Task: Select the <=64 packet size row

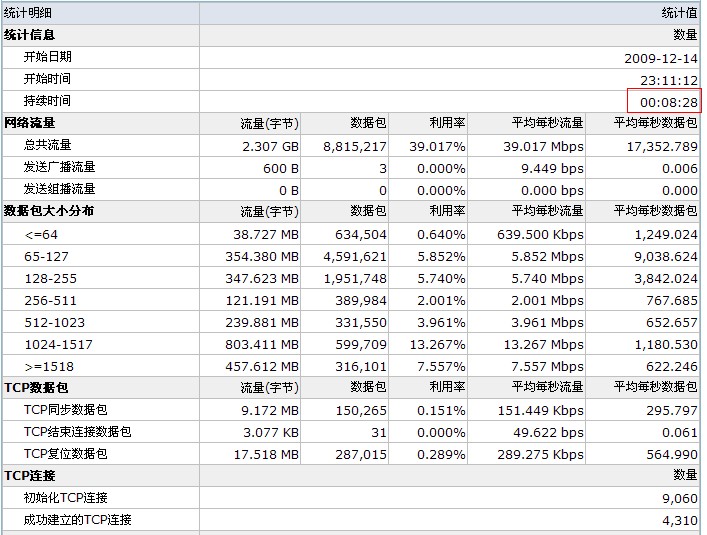Action: tap(41, 234)
